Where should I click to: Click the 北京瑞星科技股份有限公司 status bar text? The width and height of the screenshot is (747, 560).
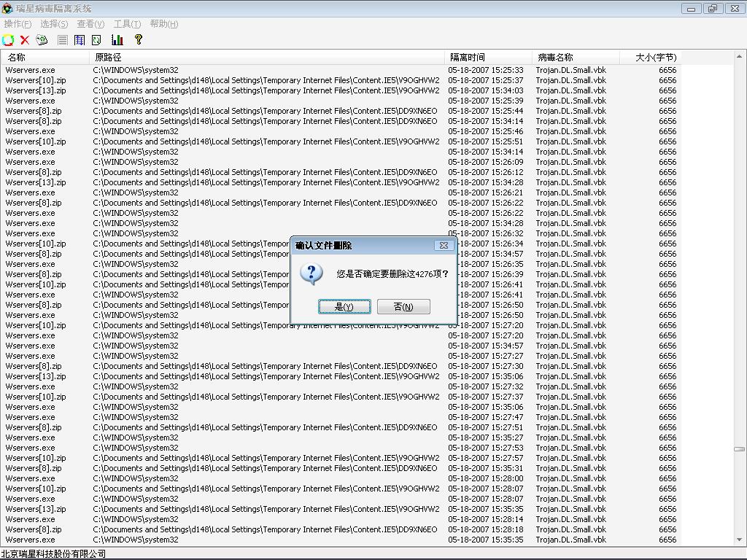(53, 554)
